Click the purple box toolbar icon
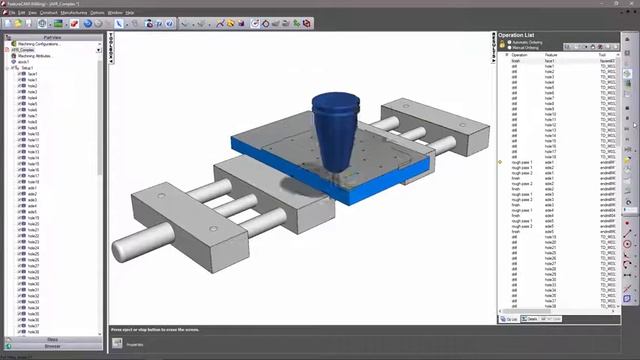This screenshot has height=360, width=640. [x=241, y=23]
